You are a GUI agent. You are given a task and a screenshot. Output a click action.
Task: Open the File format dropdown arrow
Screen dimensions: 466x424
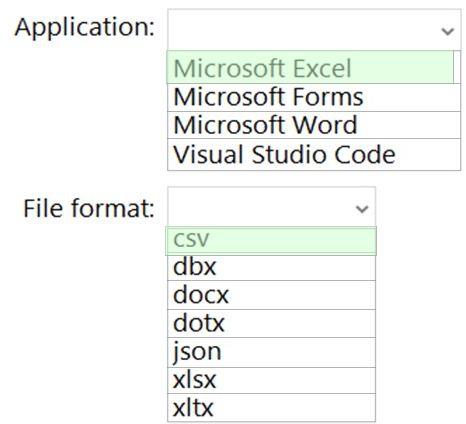coord(362,209)
